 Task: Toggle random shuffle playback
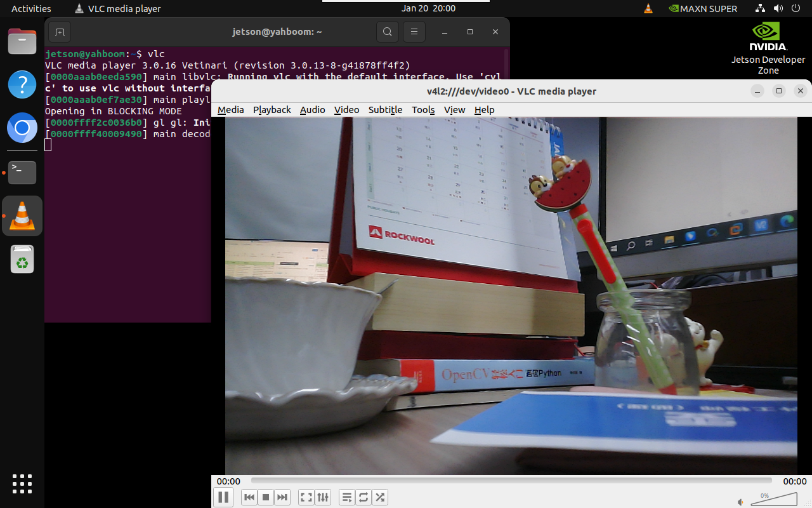pos(380,497)
